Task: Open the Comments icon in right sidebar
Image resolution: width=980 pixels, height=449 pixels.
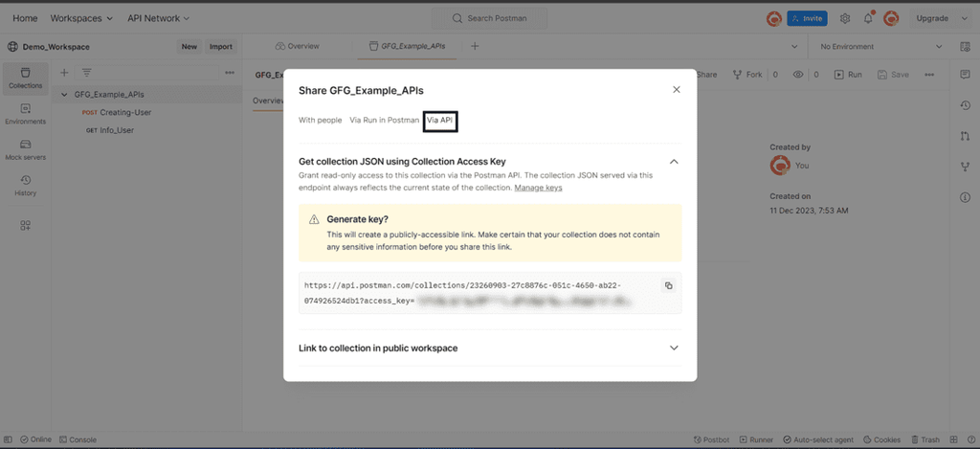Action: tap(965, 75)
